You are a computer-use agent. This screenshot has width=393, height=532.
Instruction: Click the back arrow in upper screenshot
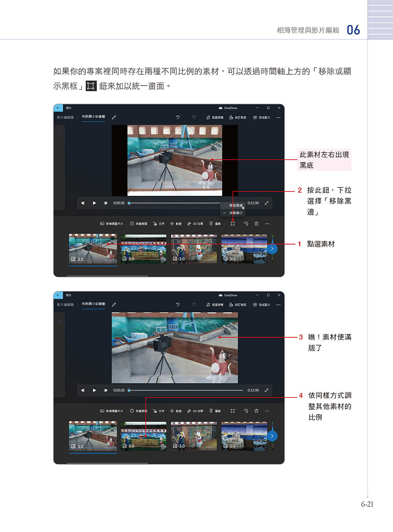click(58, 108)
